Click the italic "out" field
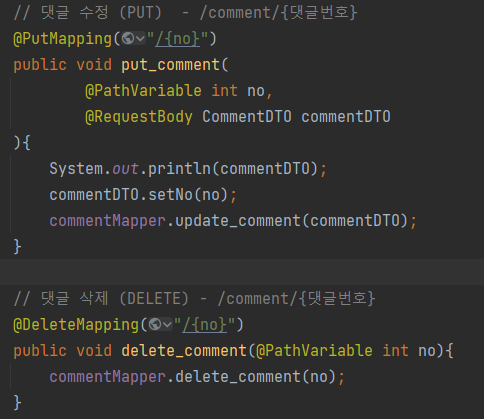The image size is (484, 419). pyautogui.click(x=125, y=169)
